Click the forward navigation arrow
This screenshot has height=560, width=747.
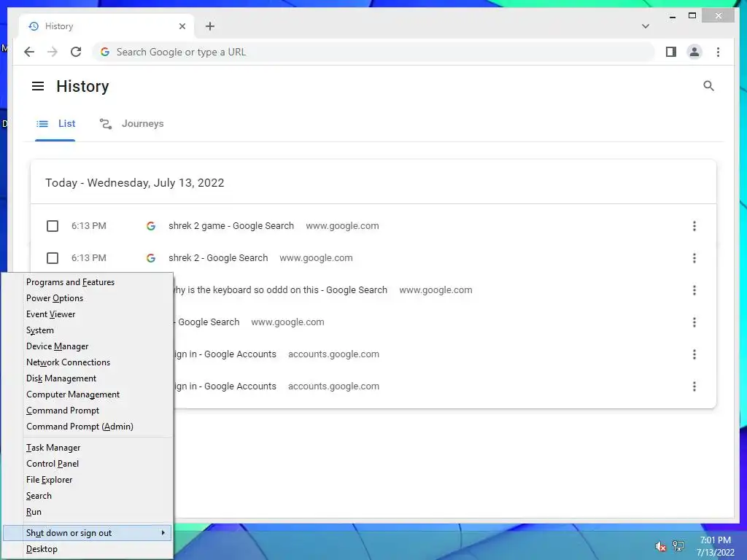pyautogui.click(x=53, y=52)
